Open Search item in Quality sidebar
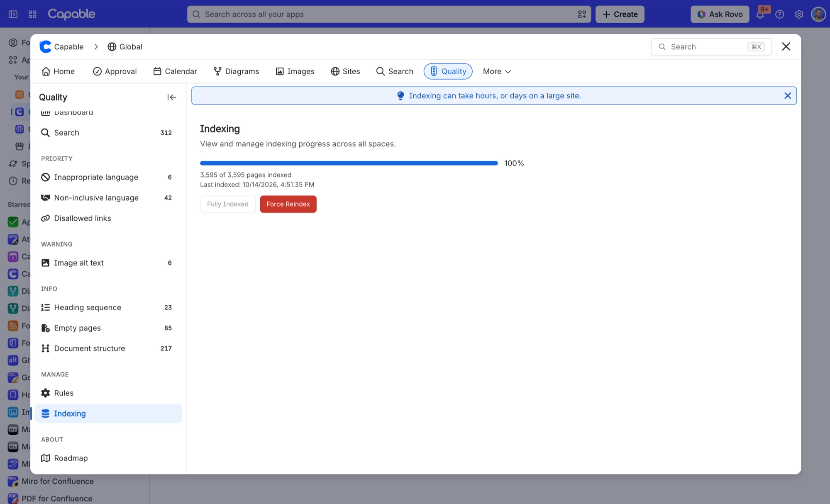This screenshot has height=504, width=830. (108, 133)
